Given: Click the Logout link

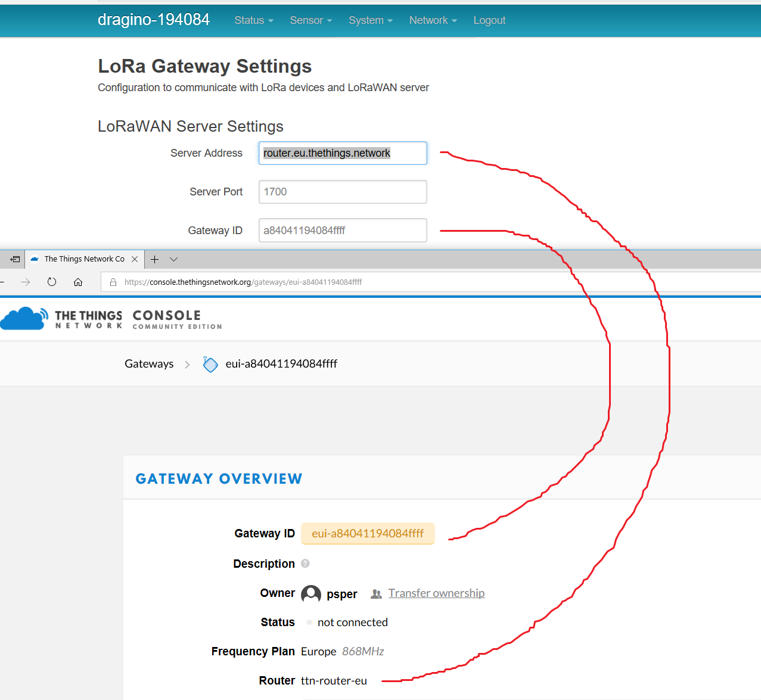Looking at the screenshot, I should [489, 20].
